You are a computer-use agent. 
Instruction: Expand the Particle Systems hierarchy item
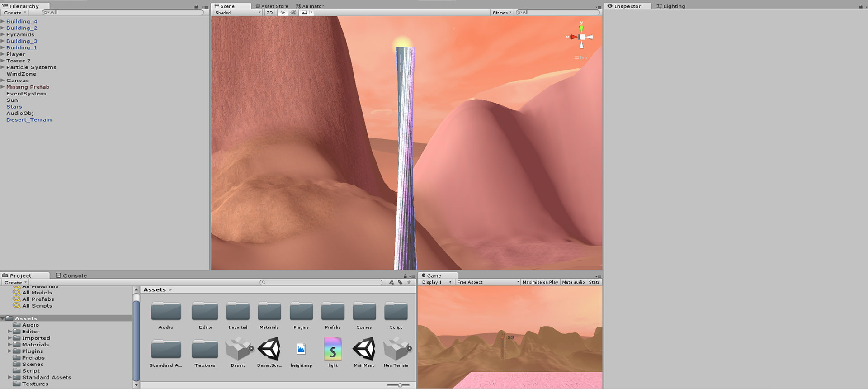[3, 67]
